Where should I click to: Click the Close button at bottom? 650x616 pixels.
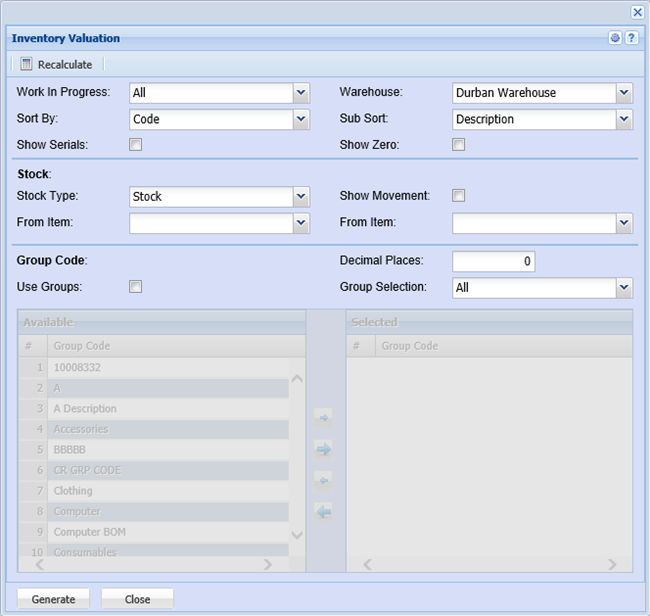pos(137,599)
